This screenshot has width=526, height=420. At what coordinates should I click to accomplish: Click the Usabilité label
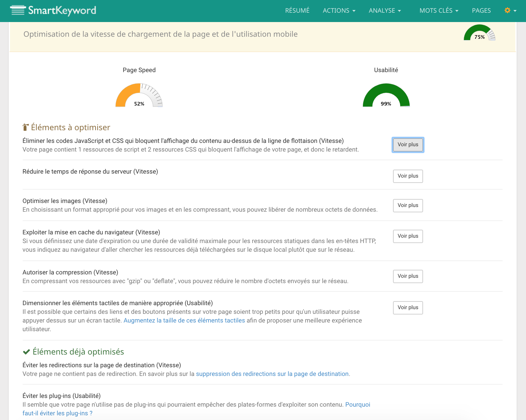(x=386, y=70)
